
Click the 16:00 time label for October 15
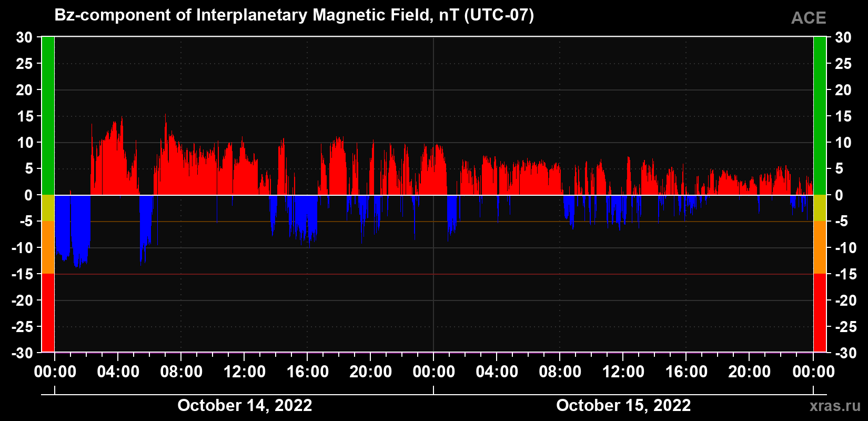tap(687, 372)
